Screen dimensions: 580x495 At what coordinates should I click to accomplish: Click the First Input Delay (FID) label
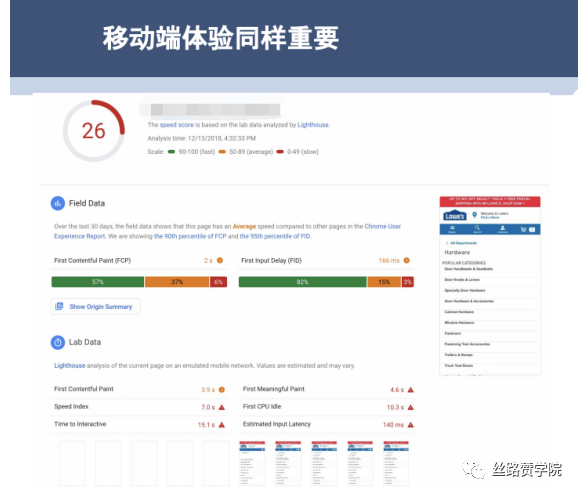click(x=272, y=261)
